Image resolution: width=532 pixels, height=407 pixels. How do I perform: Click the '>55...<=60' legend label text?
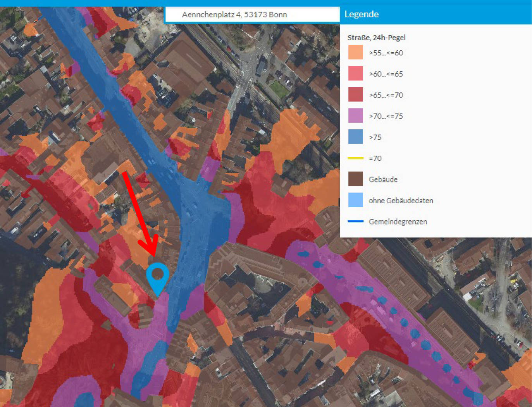(x=386, y=53)
